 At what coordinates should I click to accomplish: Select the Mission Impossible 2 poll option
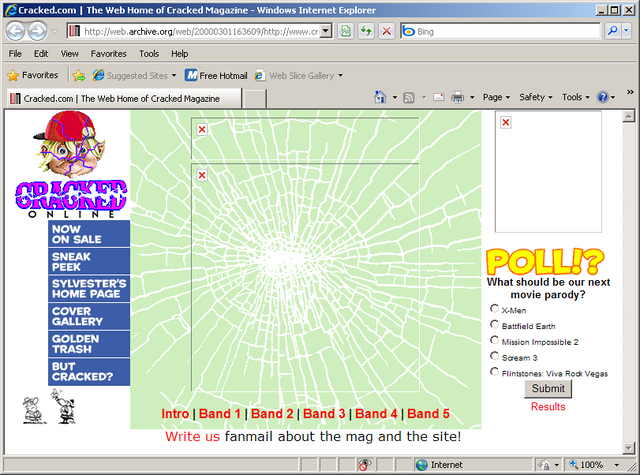coord(494,340)
